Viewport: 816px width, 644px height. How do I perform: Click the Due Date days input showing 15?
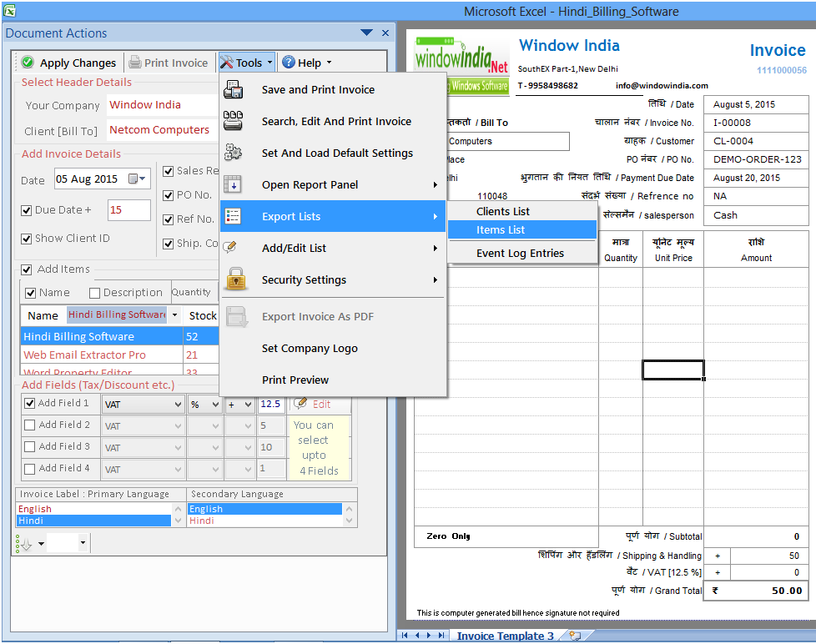point(129,209)
